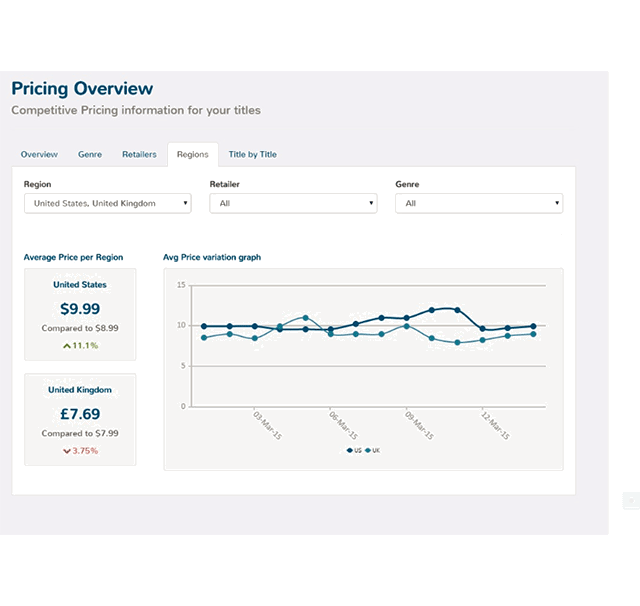Click the United Kingdom price card
Screen dimensions: 640x606
pyautogui.click(x=80, y=420)
